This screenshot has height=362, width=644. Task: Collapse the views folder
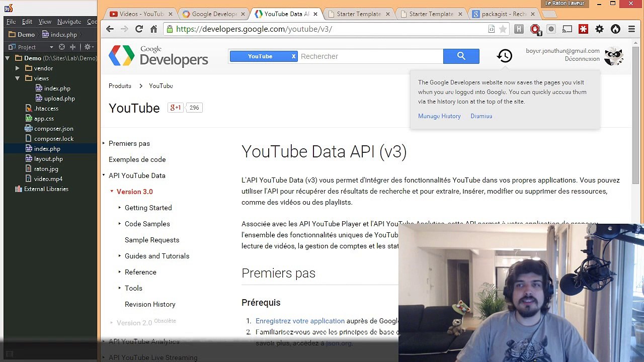coord(18,78)
